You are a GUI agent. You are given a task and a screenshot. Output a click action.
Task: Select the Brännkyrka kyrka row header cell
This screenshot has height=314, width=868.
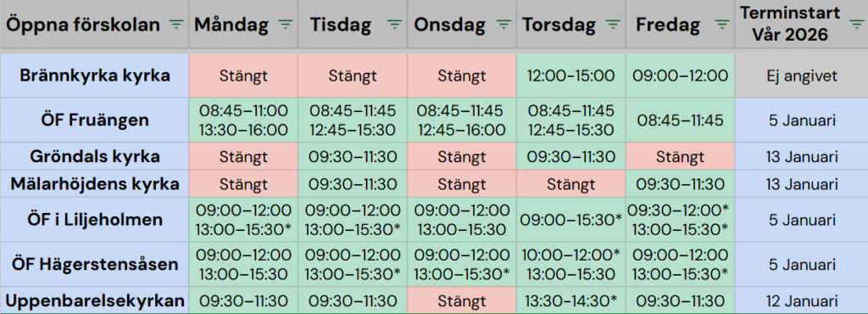[95, 76]
